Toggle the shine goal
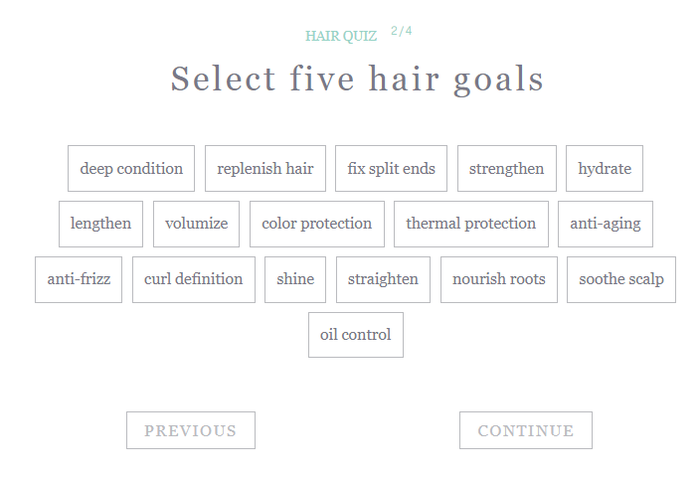The width and height of the screenshot is (700, 478). coord(295,279)
